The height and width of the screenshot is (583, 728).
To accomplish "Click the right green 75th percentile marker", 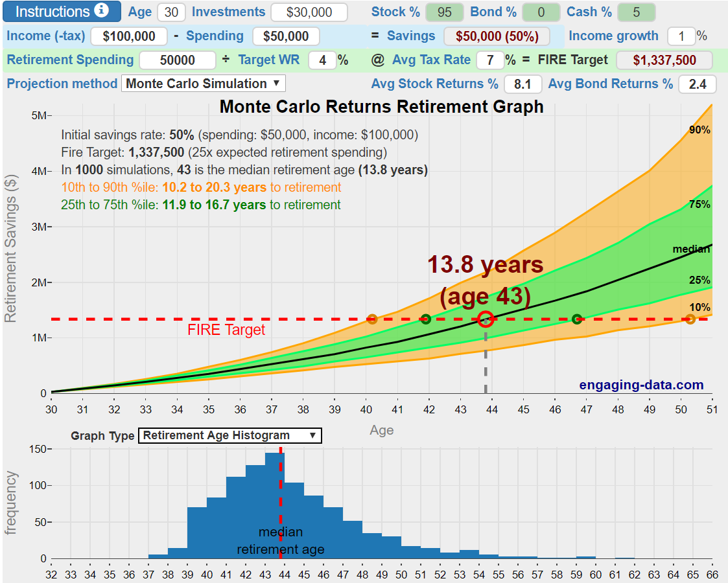I will point(577,319).
